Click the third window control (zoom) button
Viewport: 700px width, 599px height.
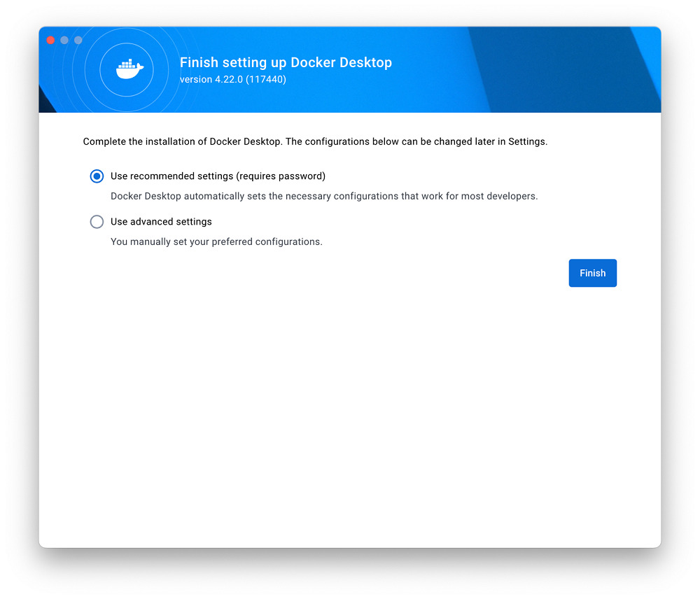click(78, 41)
